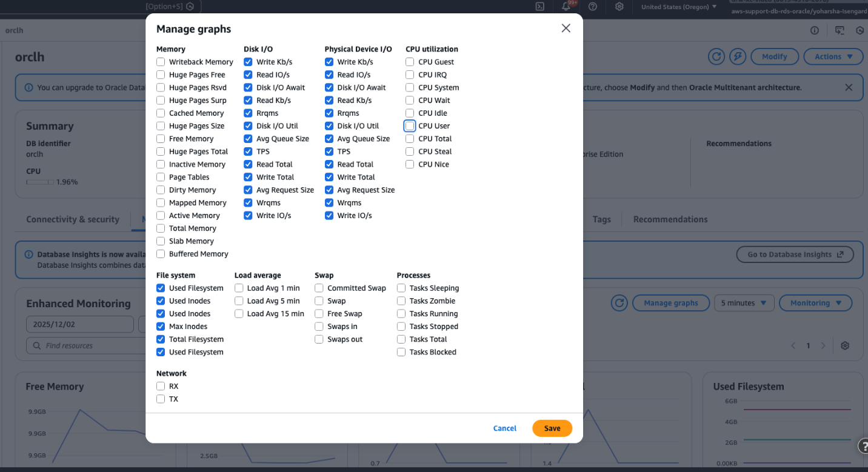Expand the Actions dropdown

(x=833, y=56)
